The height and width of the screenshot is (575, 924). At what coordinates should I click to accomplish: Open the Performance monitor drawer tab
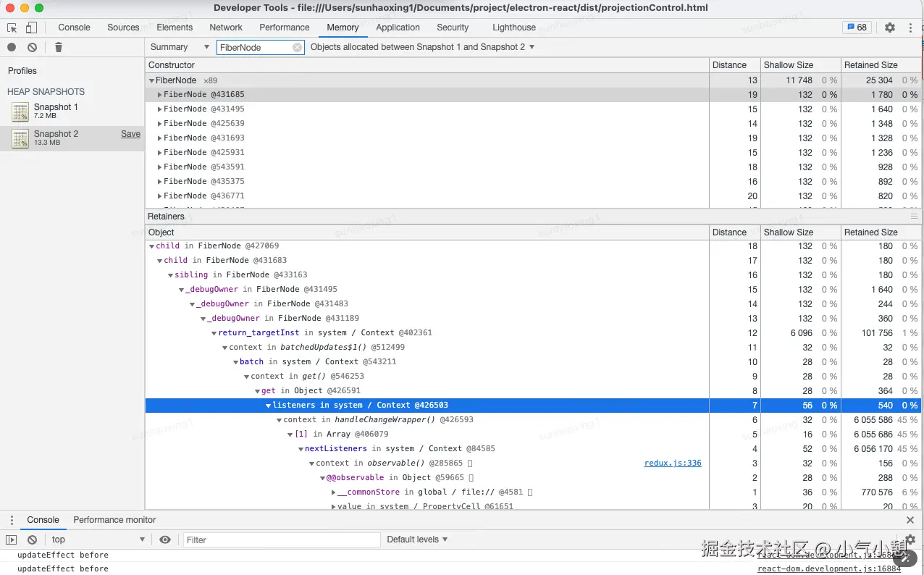[x=114, y=520]
